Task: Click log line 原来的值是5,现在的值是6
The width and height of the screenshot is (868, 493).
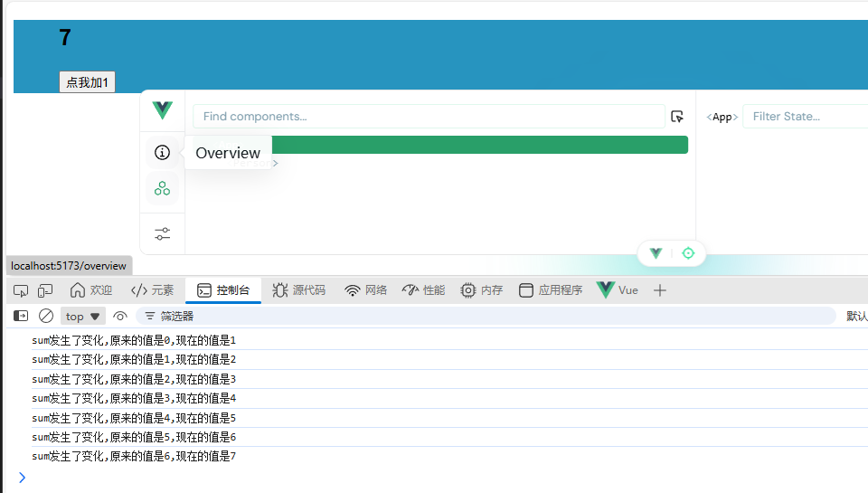Action: pyautogui.click(x=134, y=437)
